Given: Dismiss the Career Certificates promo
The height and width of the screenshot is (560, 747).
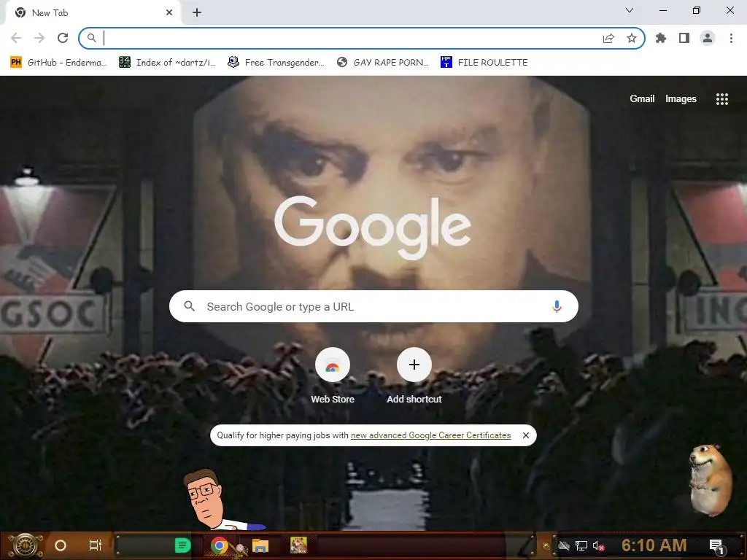Looking at the screenshot, I should click(525, 435).
